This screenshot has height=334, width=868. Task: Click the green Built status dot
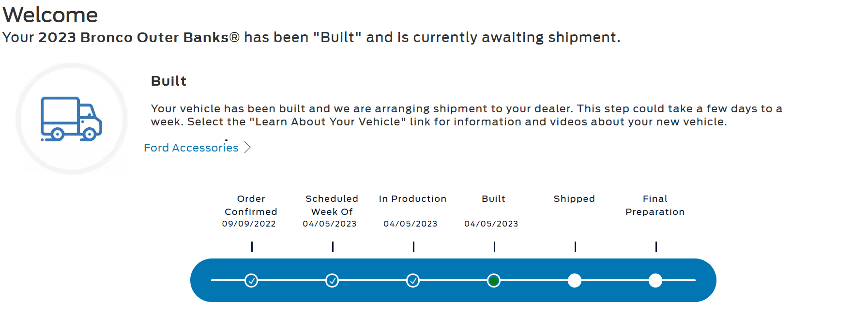pyautogui.click(x=494, y=280)
